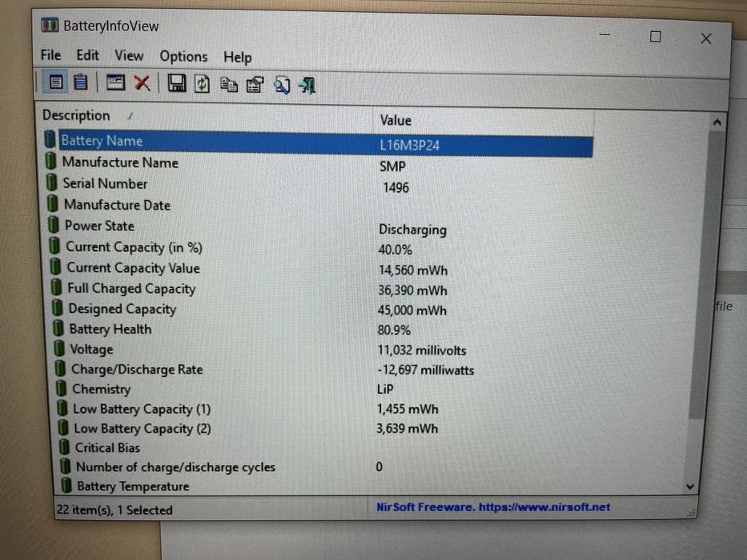Click the battery icon beside Chemistry

pos(61,388)
